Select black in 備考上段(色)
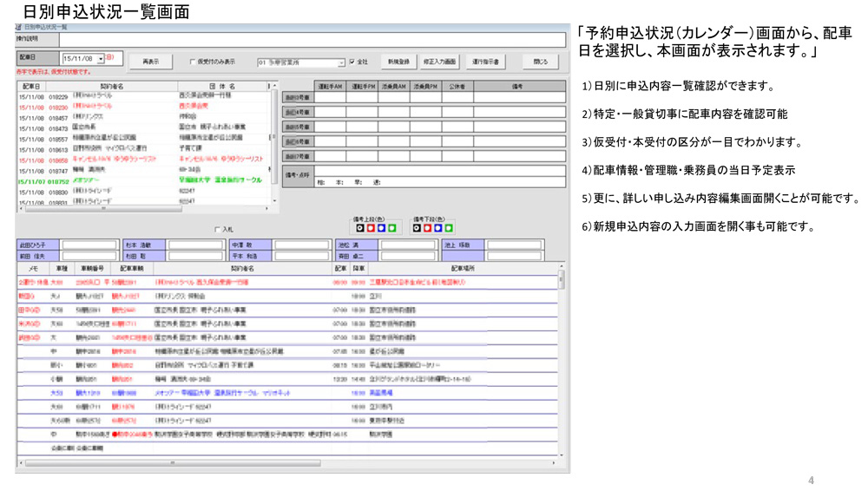 [x=360, y=228]
